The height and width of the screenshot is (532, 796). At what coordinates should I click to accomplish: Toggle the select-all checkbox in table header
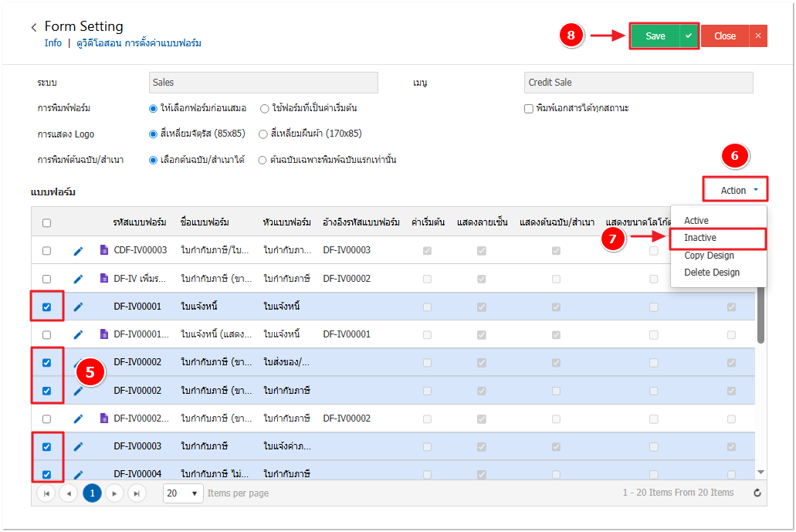pos(46,223)
